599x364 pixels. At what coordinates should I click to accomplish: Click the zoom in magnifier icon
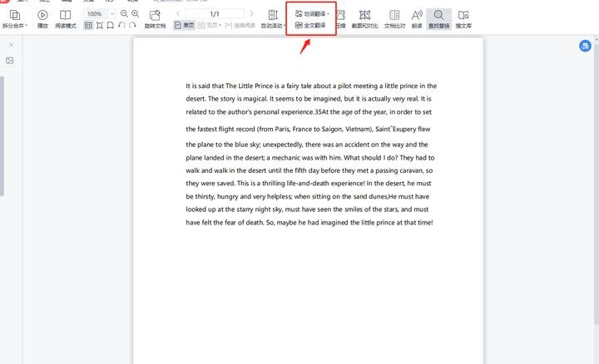click(x=136, y=14)
